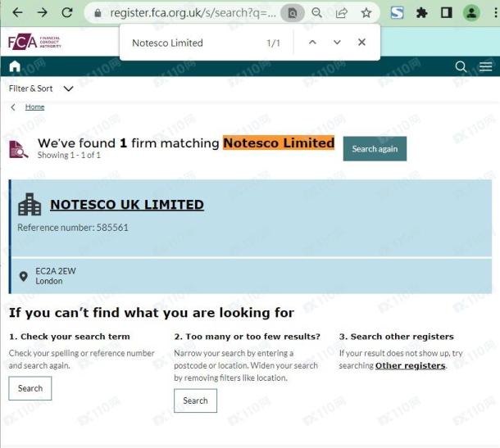Click the London address text

coord(49,282)
